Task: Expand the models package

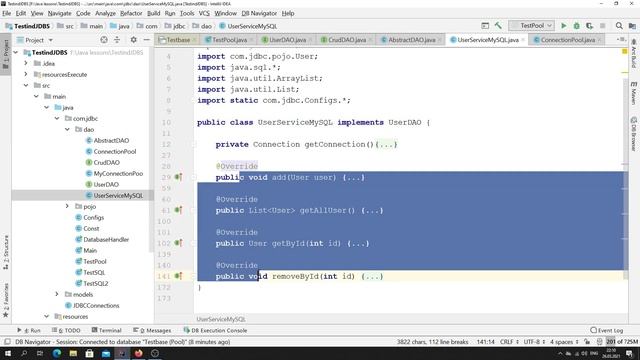Action: click(x=57, y=294)
